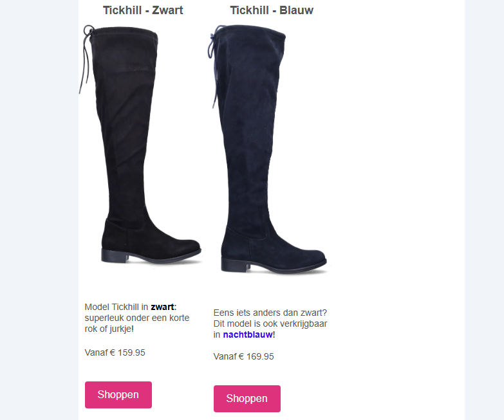Click the black boot's heel
504x420 pixels.
pyautogui.click(x=115, y=257)
